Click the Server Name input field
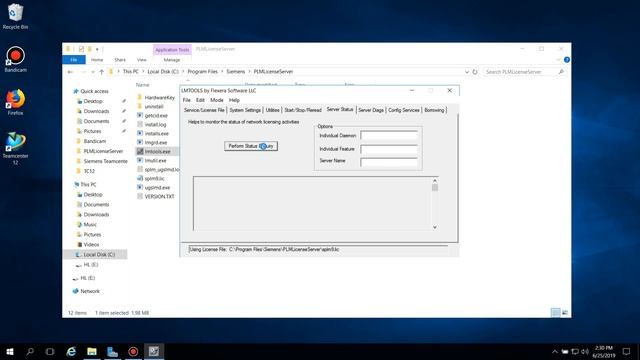Viewport: 640px width, 360px height. pyautogui.click(x=389, y=162)
